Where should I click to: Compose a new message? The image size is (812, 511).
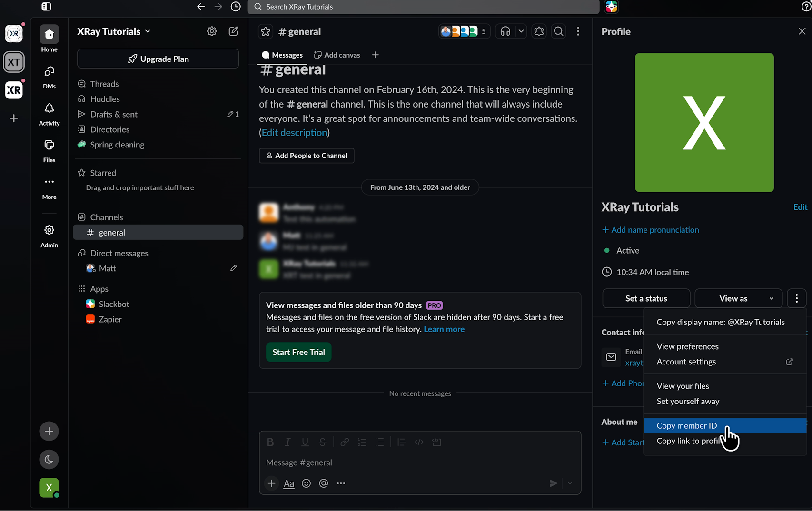click(x=233, y=31)
